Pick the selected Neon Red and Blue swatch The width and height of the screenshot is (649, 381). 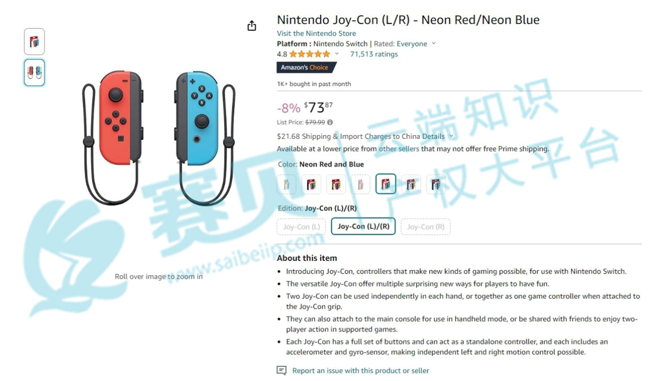386,184
